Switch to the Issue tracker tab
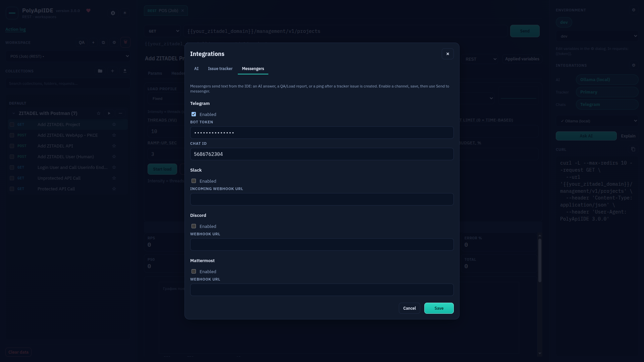This screenshot has width=644, height=362. point(220,69)
